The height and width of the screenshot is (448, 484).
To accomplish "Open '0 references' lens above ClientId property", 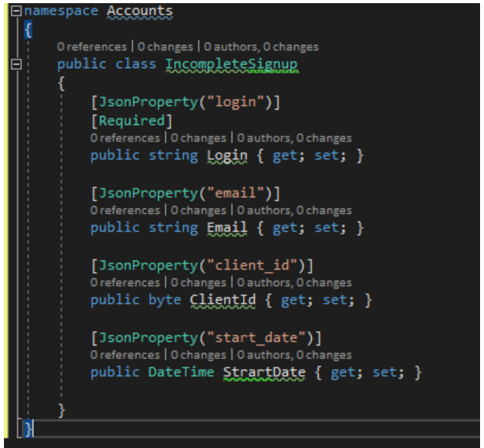I will click(x=125, y=283).
